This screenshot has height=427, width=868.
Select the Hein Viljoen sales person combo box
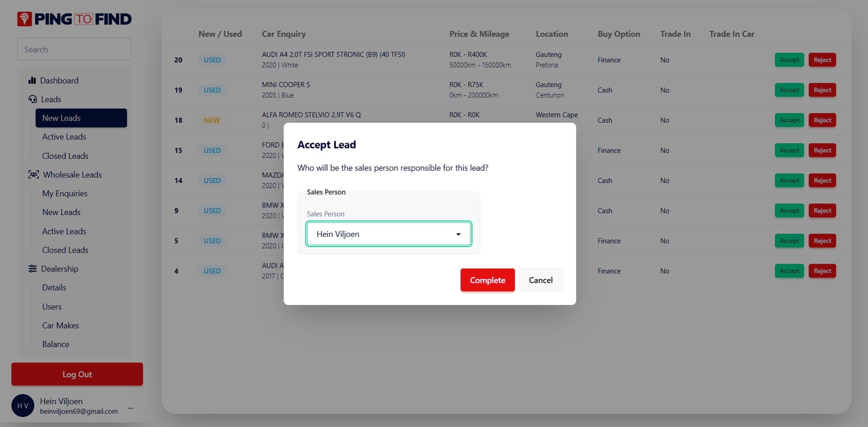coord(383,234)
